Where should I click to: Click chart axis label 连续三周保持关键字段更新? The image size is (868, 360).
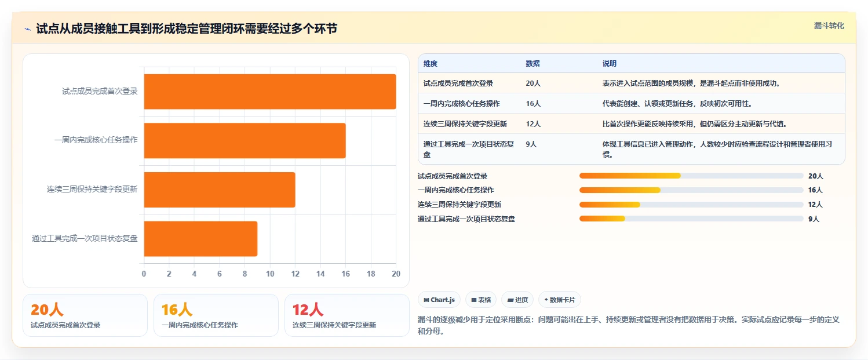pos(92,189)
